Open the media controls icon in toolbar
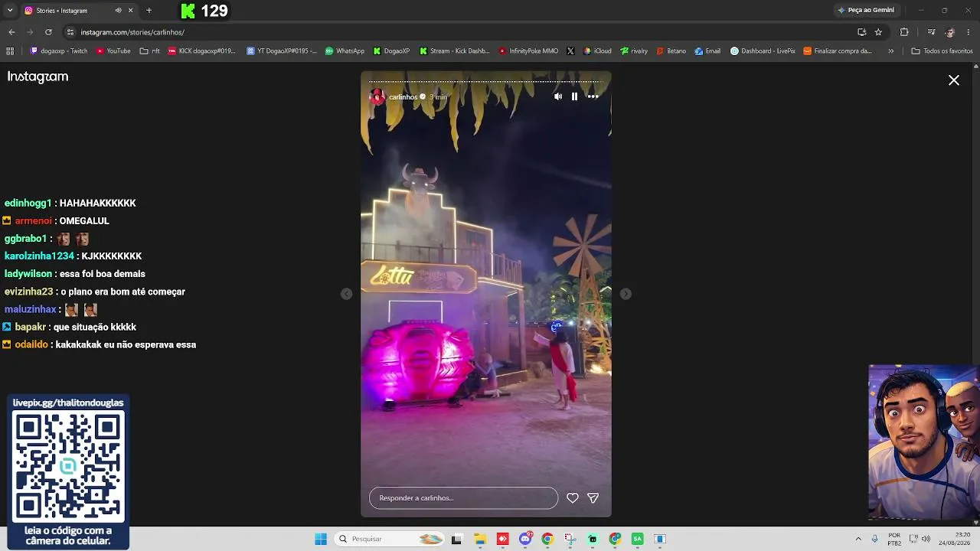Screen dimensions: 980x551 click(931, 32)
